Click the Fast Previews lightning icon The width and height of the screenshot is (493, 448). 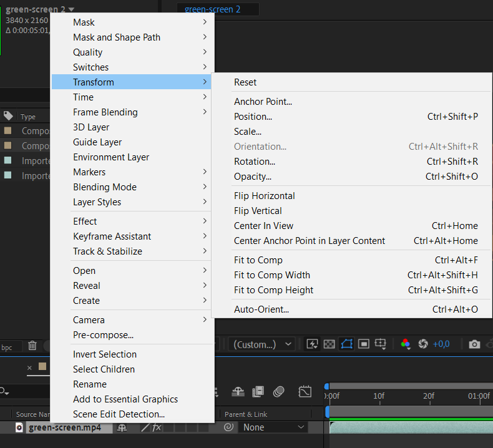312,344
